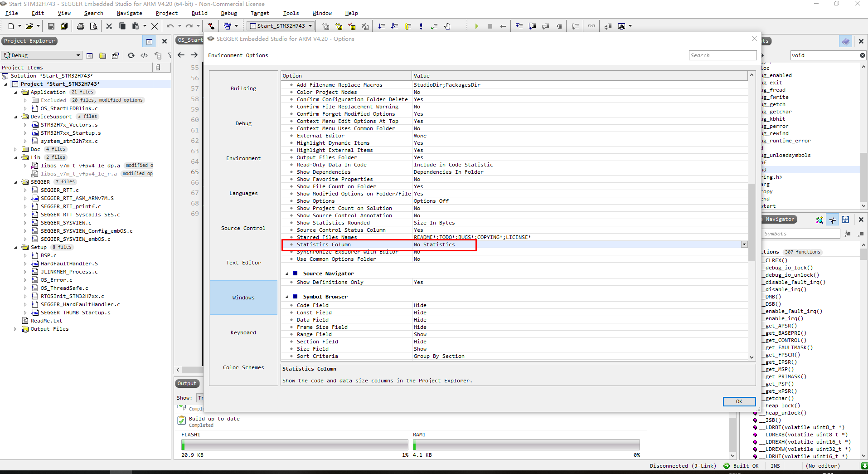
Task: Click the Paste clipboard icon
Action: click(135, 26)
